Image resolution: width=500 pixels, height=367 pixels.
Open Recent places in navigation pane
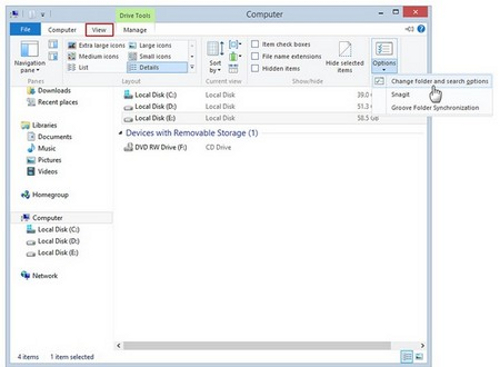tap(52, 102)
